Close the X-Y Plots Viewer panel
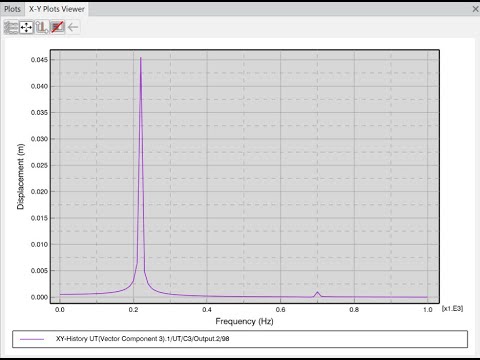 click(x=475, y=9)
